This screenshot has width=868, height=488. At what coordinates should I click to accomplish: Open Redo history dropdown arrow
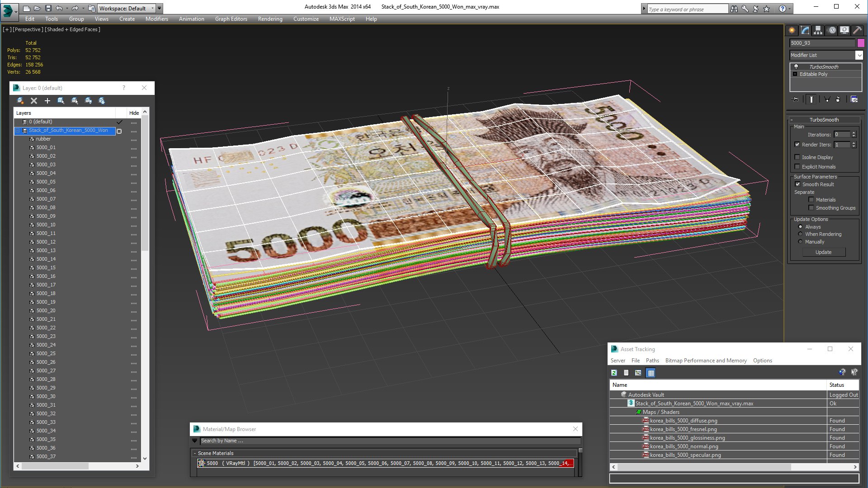(x=83, y=8)
